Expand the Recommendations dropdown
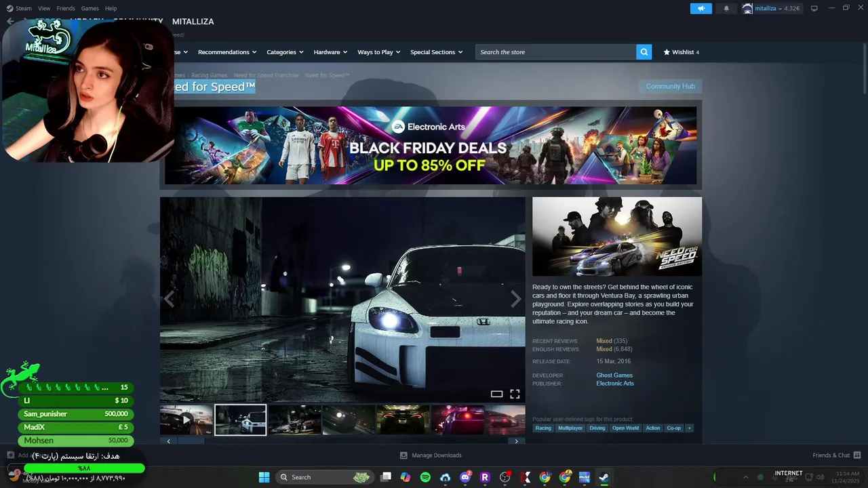Screen dimensions: 868x488 [227, 52]
